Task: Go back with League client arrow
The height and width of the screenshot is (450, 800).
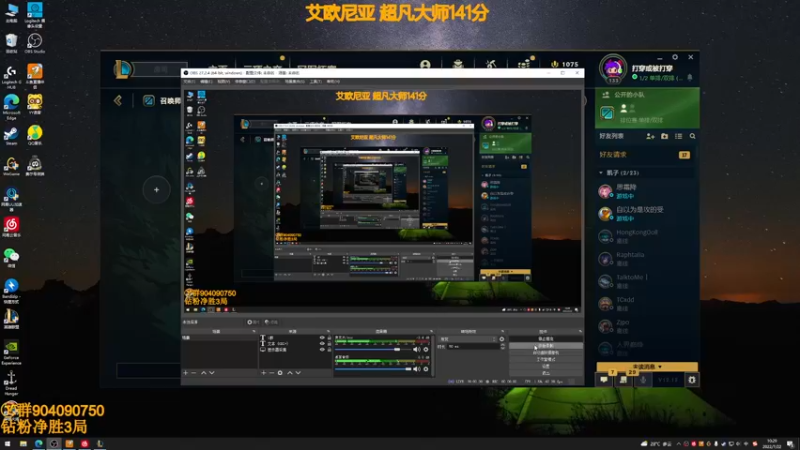Action: click(x=118, y=100)
